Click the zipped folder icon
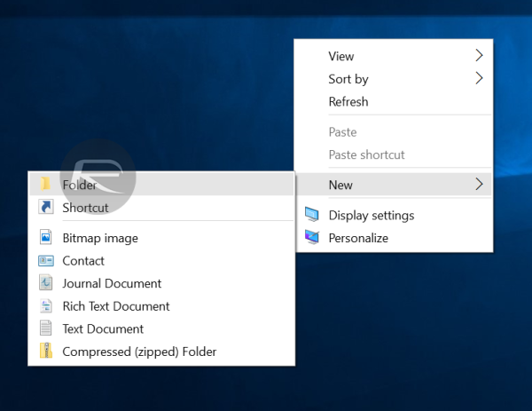Viewport: 532px width, 411px height. point(46,351)
